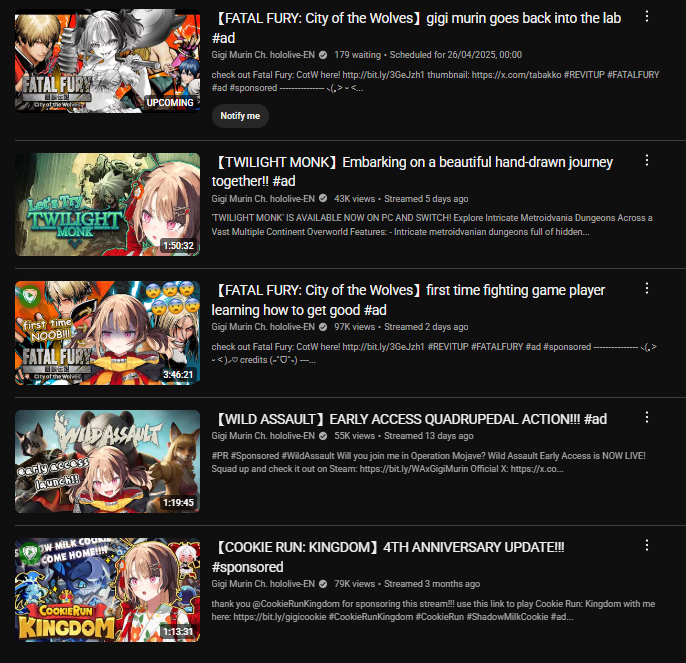The width and height of the screenshot is (686, 663).
Task: Click verified badge on Cookie Run video channel
Action: [x=323, y=584]
